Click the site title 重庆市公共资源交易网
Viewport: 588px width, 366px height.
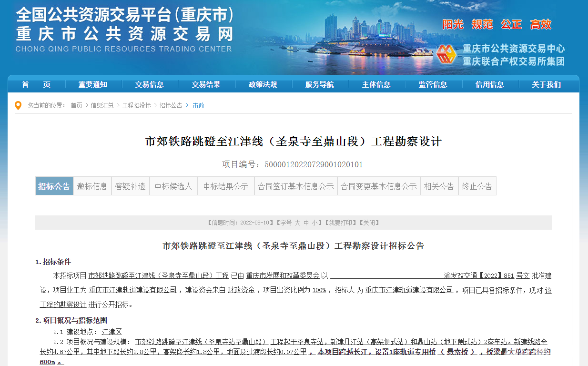125,34
